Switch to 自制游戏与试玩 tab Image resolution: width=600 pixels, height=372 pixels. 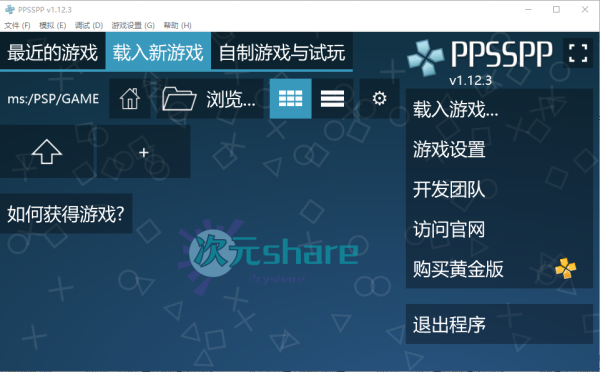pyautogui.click(x=282, y=52)
